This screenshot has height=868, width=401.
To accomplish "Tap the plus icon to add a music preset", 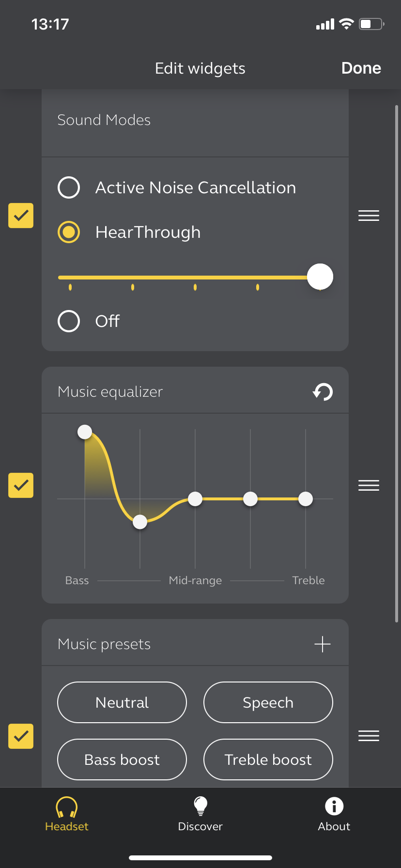I will click(322, 644).
